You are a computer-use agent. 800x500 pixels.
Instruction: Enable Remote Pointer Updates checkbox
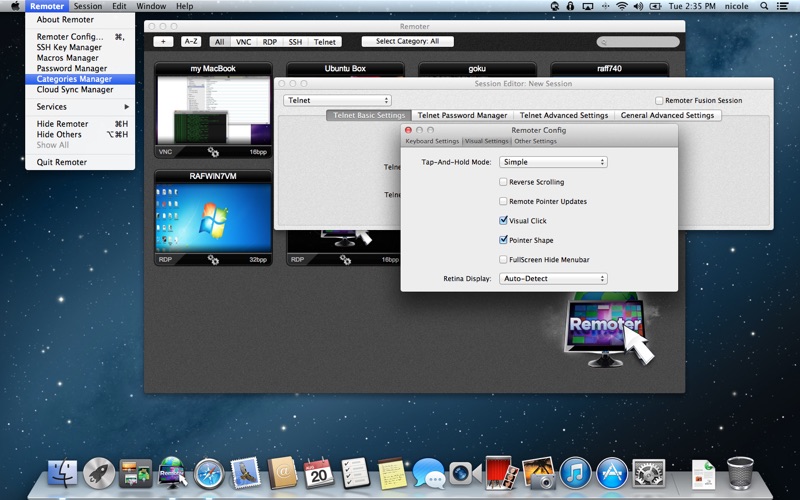(x=503, y=201)
